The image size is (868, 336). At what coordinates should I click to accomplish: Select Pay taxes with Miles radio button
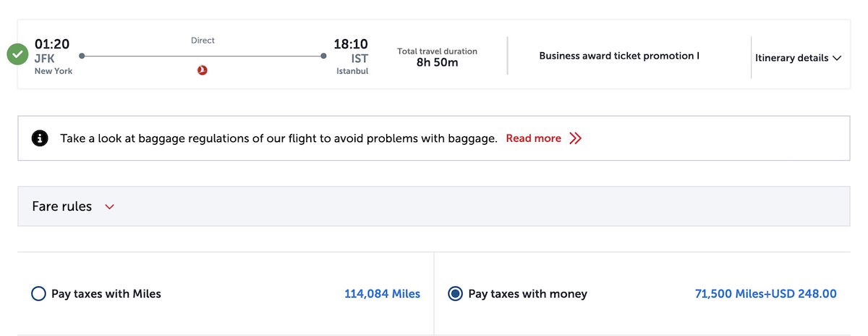coord(38,294)
